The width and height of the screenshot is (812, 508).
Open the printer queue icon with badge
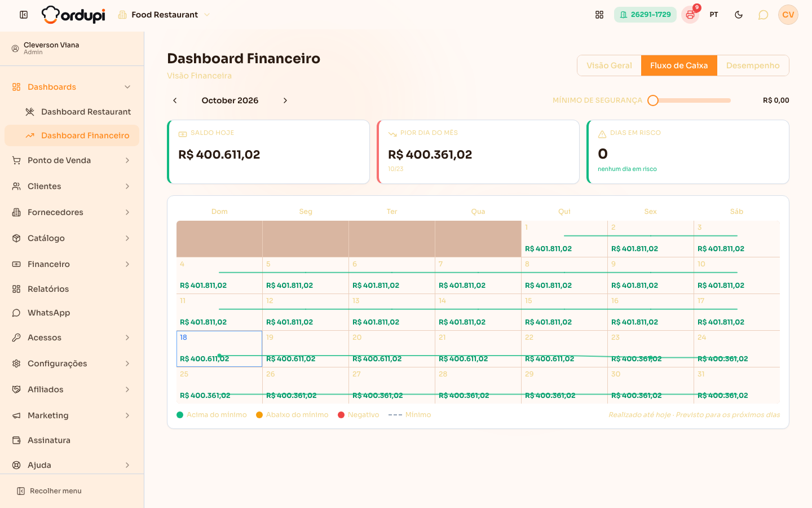690,15
